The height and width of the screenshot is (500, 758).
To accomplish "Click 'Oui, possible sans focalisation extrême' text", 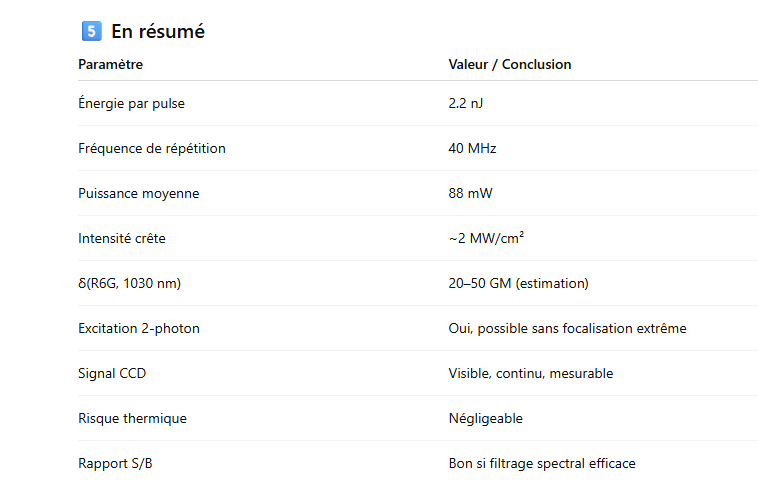I will pos(567,328).
